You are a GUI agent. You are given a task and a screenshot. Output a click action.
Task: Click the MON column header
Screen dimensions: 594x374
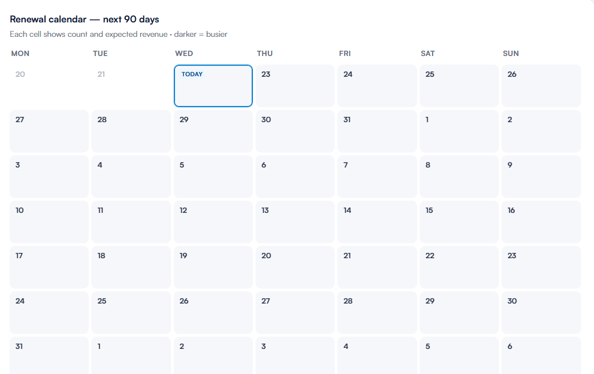20,53
